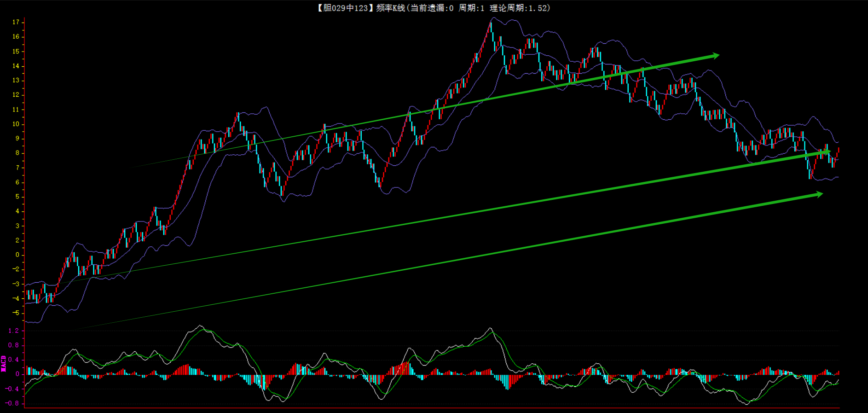Click the yellow -5 price axis label
The width and height of the screenshot is (868, 413).
[16, 313]
